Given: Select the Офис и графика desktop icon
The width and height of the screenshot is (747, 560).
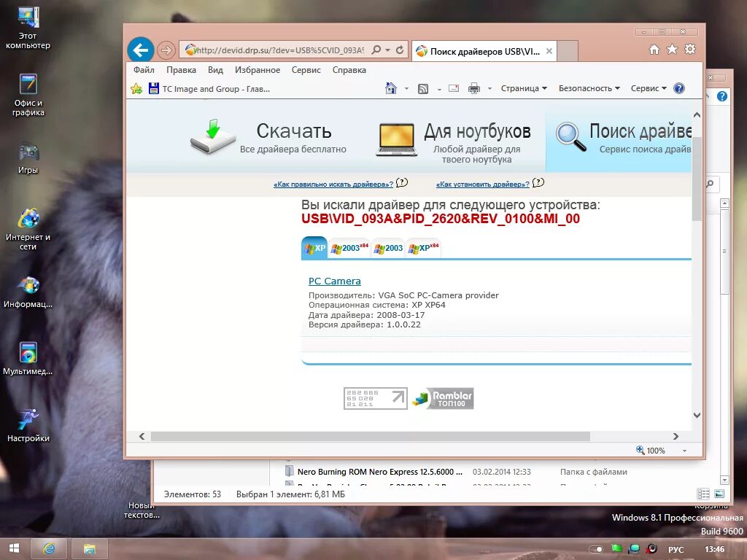Looking at the screenshot, I should [28, 95].
